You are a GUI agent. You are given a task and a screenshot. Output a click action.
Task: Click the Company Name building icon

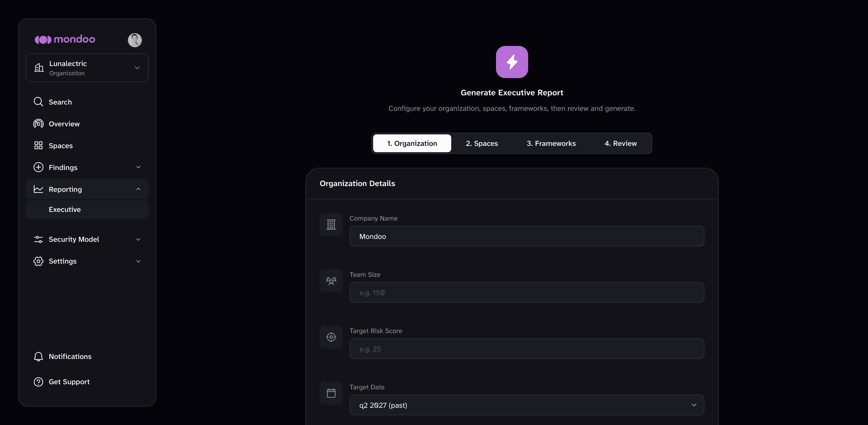[x=331, y=225]
